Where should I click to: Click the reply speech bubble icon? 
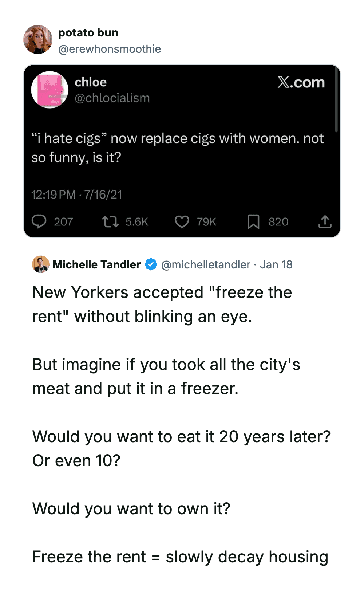(39, 221)
